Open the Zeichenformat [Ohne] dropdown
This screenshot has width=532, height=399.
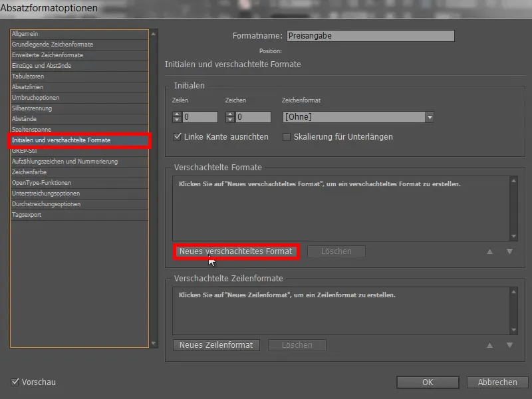click(358, 117)
